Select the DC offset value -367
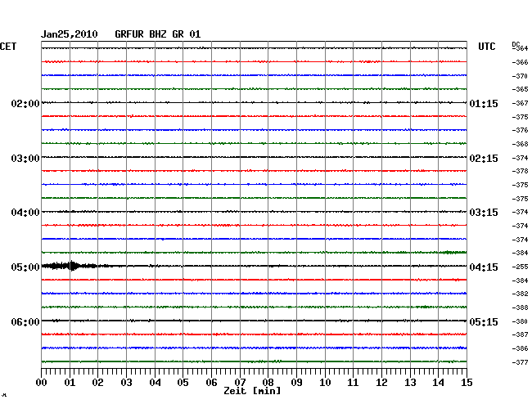The width and height of the screenshot is (532, 404). [x=520, y=103]
